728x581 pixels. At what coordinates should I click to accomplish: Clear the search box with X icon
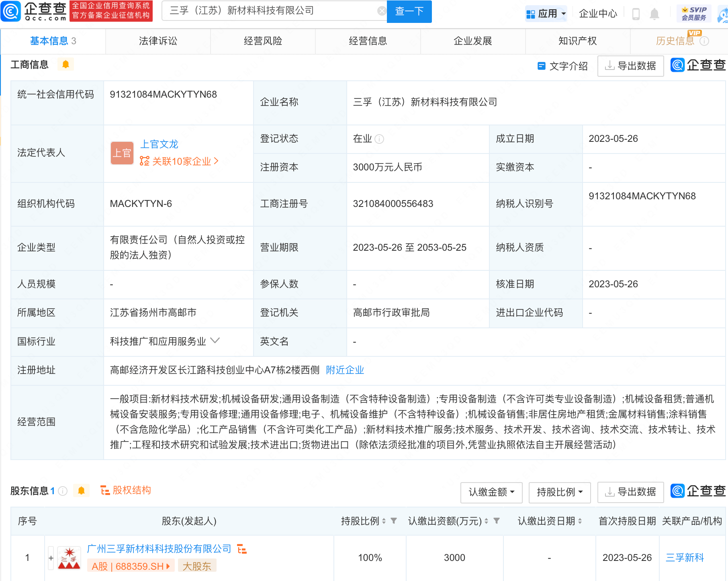coord(382,11)
